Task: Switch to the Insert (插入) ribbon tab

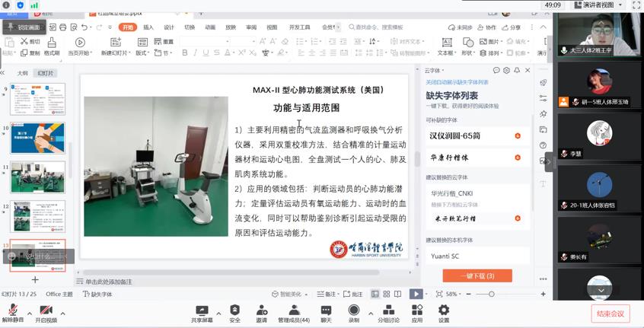Action: click(148, 27)
